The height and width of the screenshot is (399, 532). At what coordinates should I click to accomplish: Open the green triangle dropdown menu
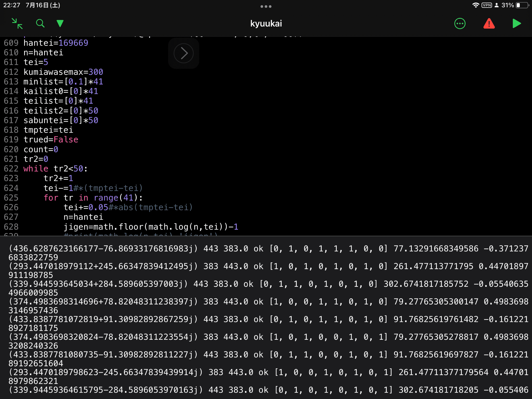60,24
